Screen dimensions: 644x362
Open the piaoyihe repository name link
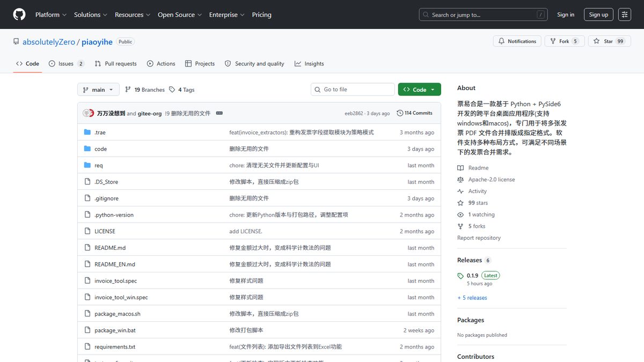tap(98, 42)
